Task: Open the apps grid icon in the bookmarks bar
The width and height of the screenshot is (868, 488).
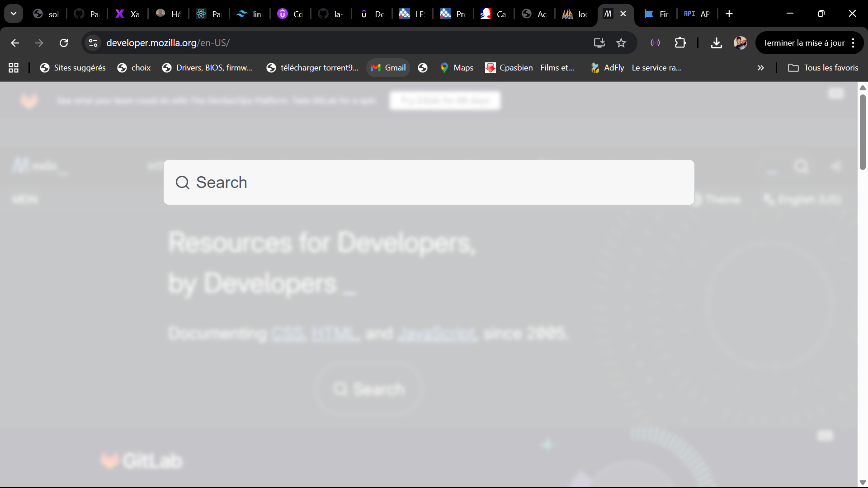Action: coord(14,68)
